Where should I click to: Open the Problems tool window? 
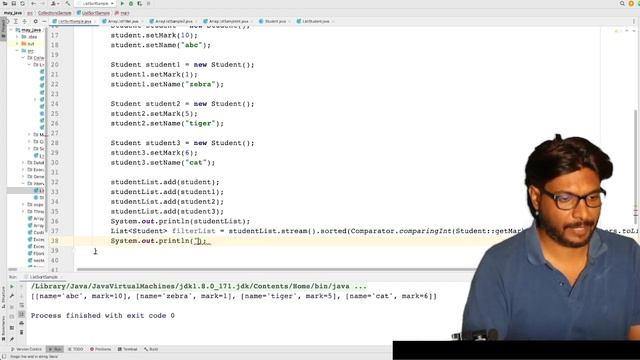tap(100, 349)
